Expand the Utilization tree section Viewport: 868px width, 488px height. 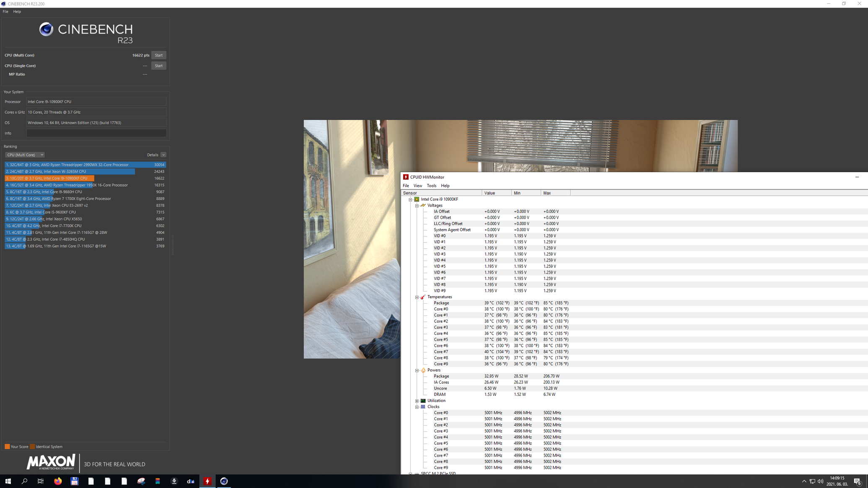417,401
